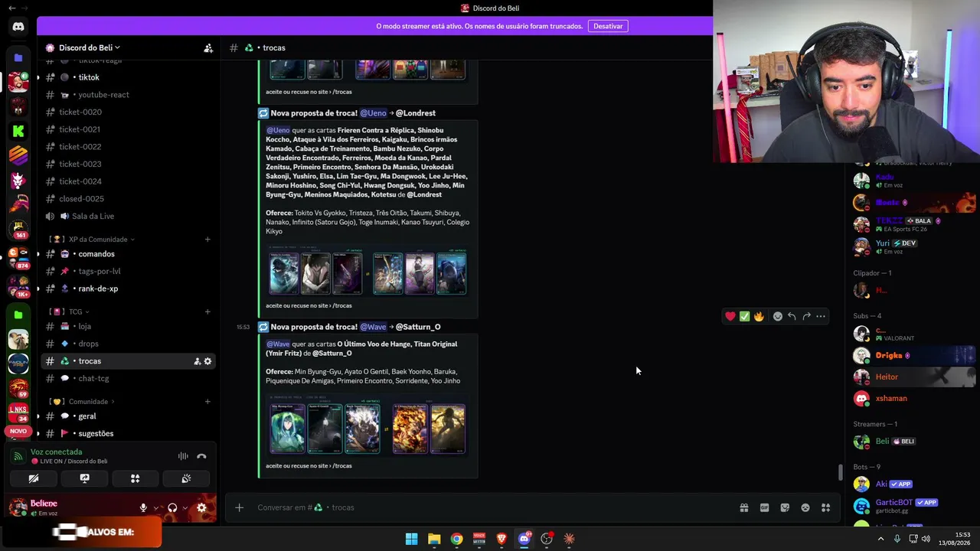
Task: Add channel to Comunidade category
Action: pos(207,402)
